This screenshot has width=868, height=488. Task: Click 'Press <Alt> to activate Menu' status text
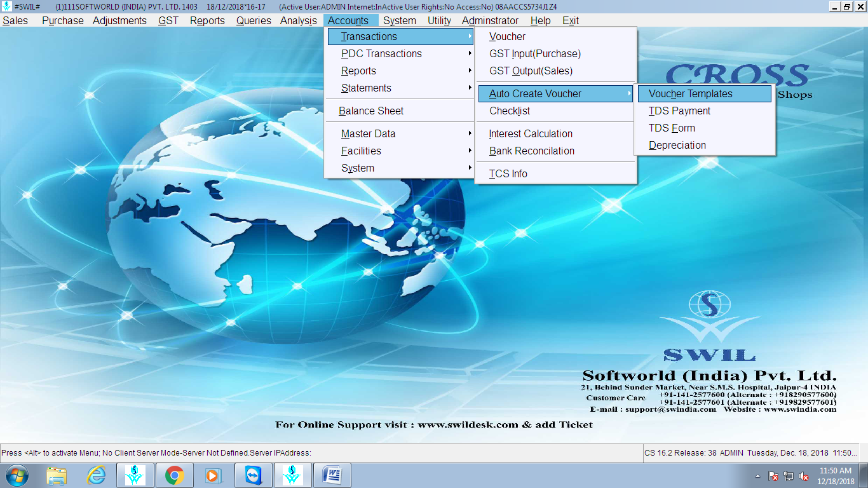click(x=156, y=453)
